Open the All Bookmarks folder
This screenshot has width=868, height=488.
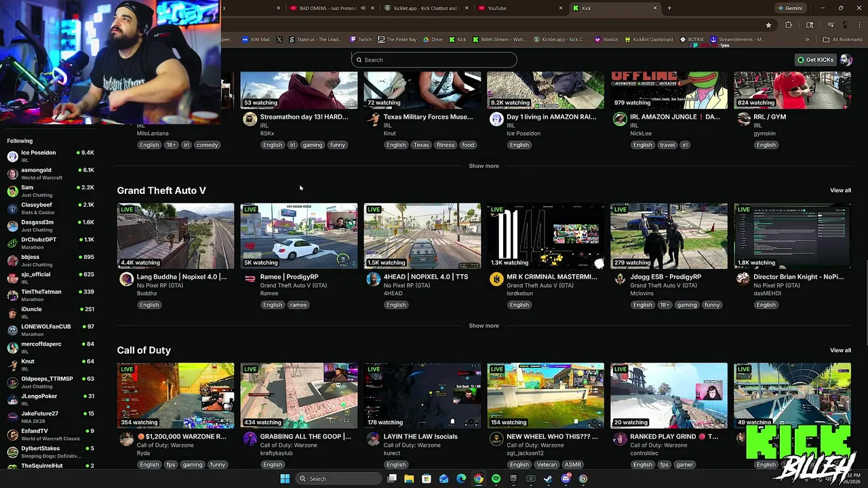(x=842, y=39)
